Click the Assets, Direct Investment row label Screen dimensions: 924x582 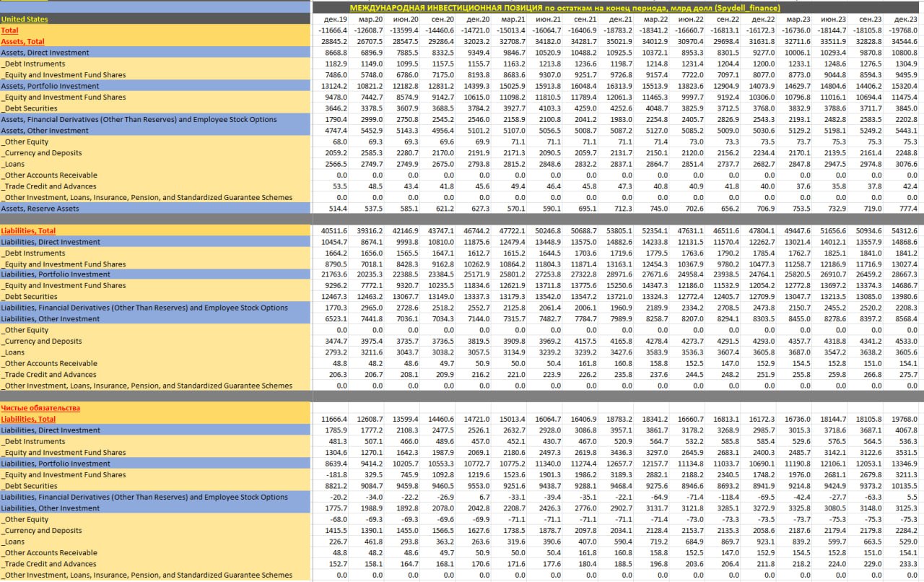45,53
